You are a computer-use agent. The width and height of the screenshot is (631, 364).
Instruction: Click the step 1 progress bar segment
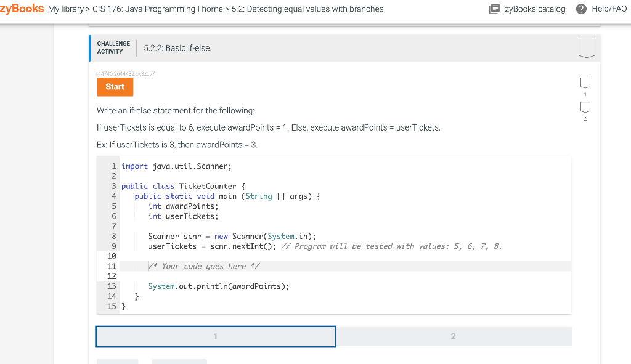tap(215, 336)
